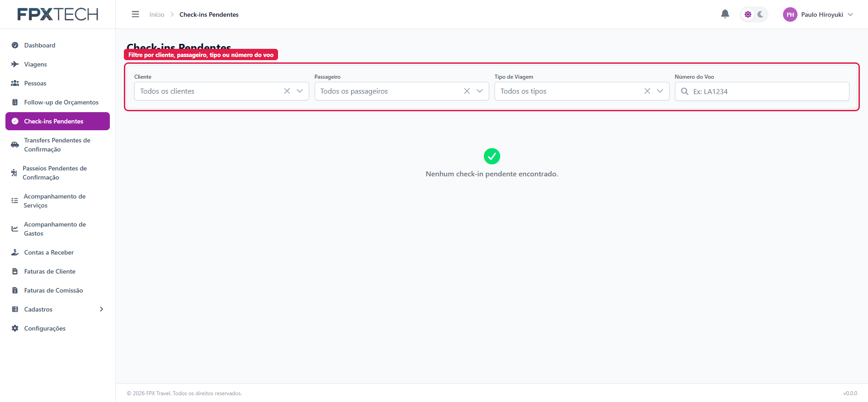Clear the Cliente filter selection
This screenshot has height=402, width=868.
click(x=287, y=91)
